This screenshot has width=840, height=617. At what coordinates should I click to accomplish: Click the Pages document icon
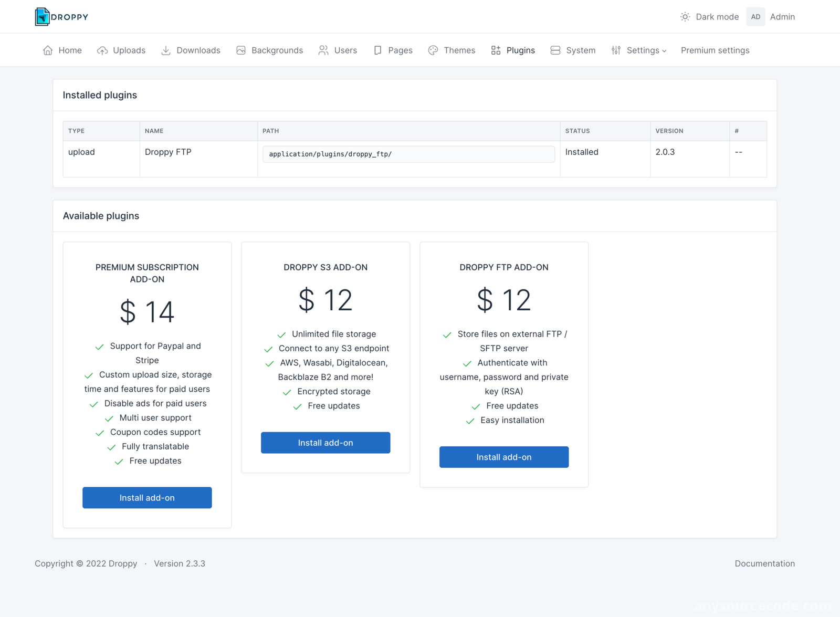[377, 50]
